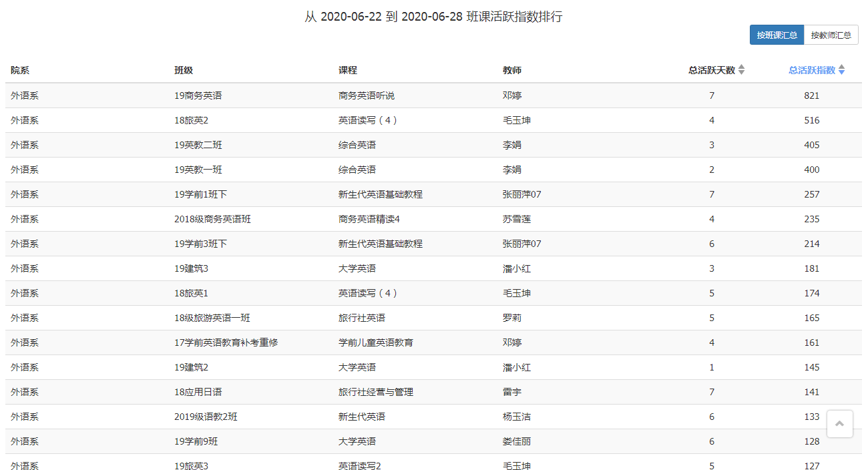Click the activity index value 821
868x470 pixels.
[x=812, y=95]
